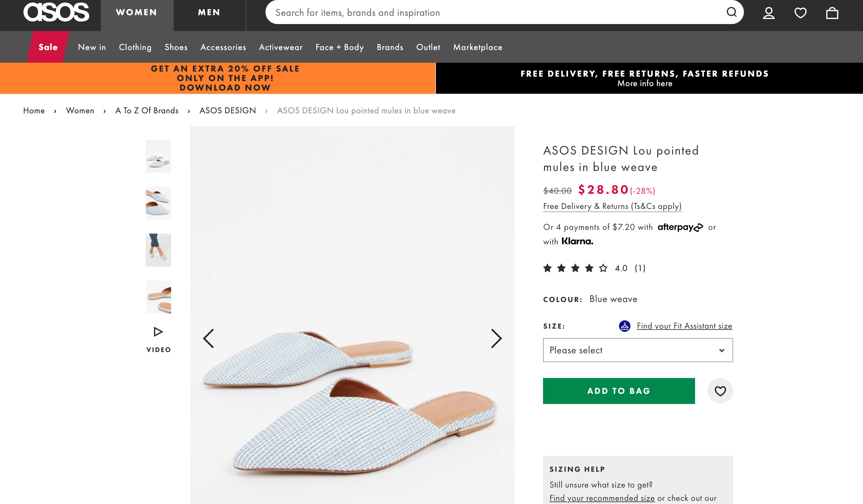This screenshot has height=504, width=863.
Task: Open the My Account profile icon
Action: click(x=769, y=13)
